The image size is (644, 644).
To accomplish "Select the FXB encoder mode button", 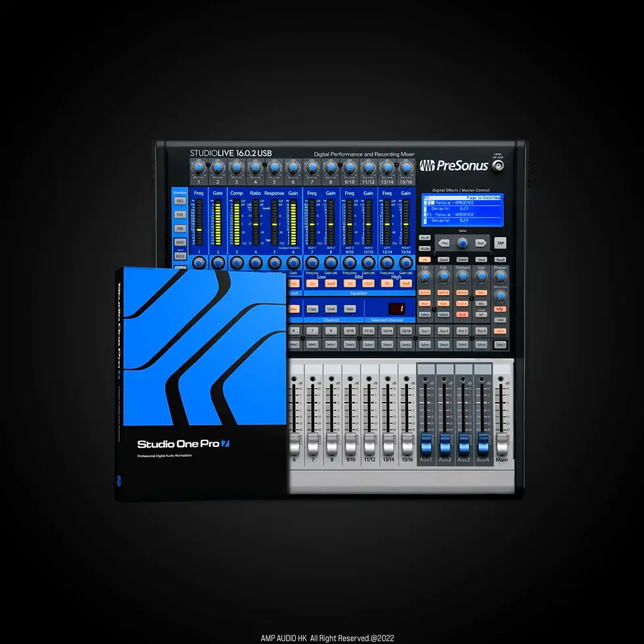I will click(x=180, y=229).
